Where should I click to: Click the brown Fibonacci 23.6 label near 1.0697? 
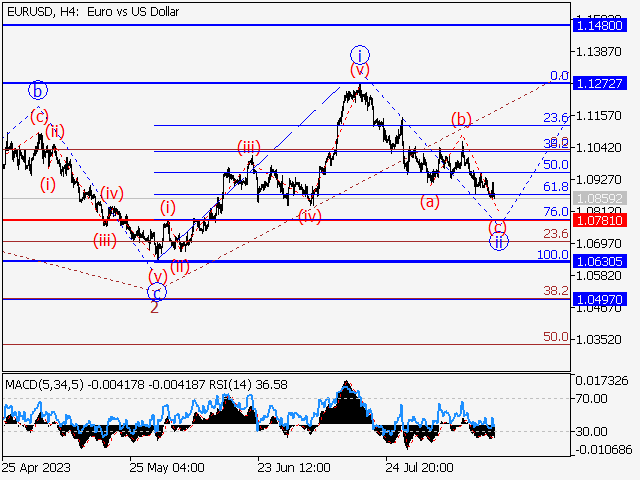(556, 234)
